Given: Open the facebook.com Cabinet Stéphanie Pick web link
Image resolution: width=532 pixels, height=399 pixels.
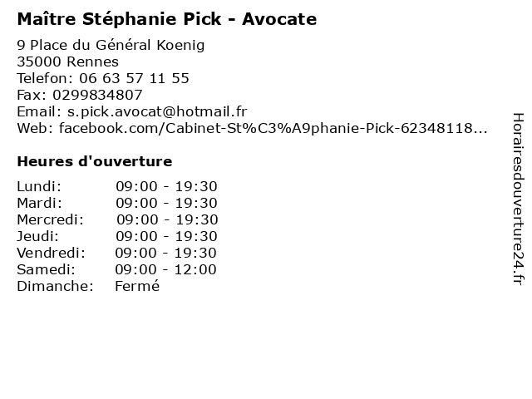Looking at the screenshot, I should (x=273, y=128).
